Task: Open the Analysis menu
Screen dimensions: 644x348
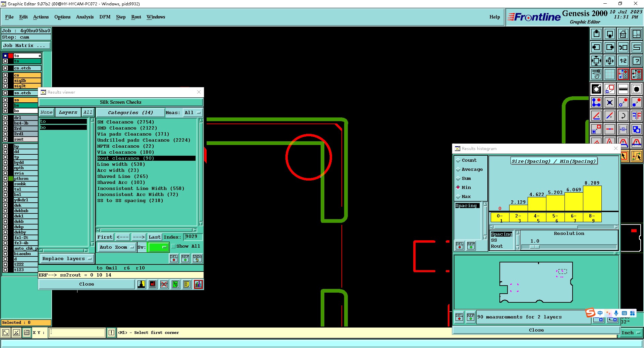Action: point(85,17)
